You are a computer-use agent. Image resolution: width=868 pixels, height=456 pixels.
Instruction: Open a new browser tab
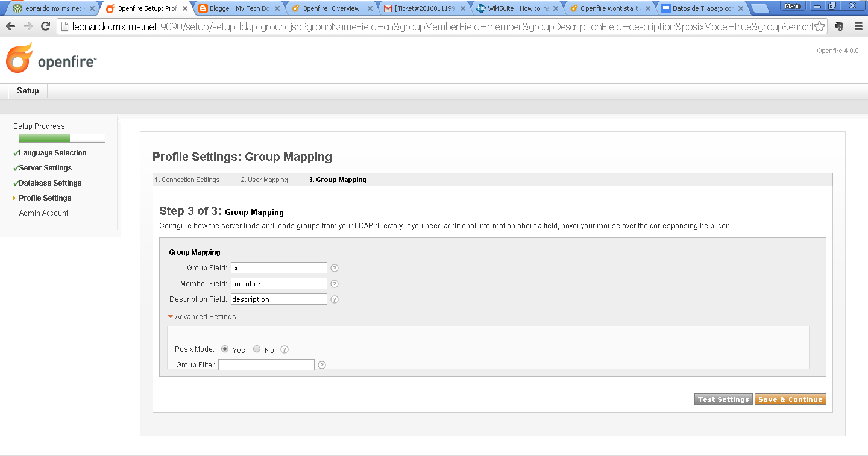[x=759, y=8]
